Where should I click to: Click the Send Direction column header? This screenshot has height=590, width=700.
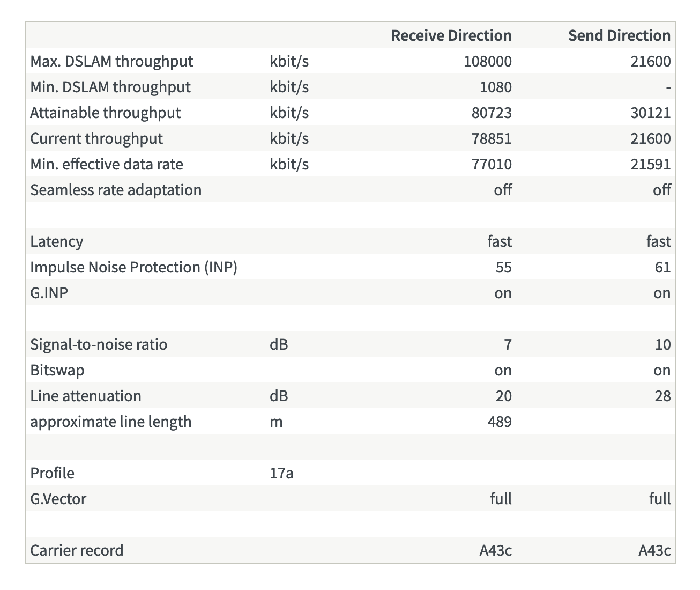pyautogui.click(x=619, y=35)
